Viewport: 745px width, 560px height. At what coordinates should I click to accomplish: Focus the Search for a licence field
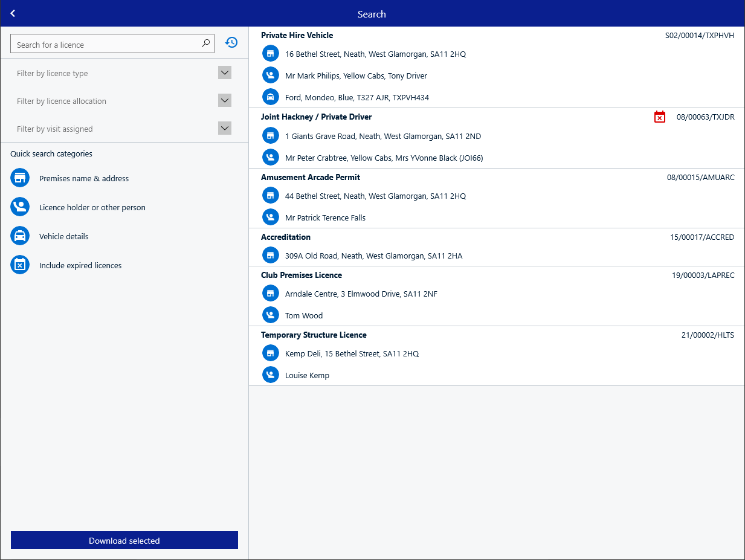[112, 43]
